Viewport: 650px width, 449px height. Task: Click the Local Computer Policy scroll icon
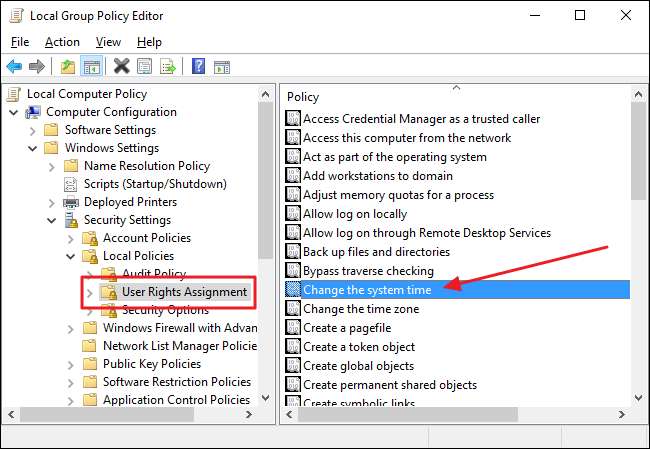click(x=13, y=94)
